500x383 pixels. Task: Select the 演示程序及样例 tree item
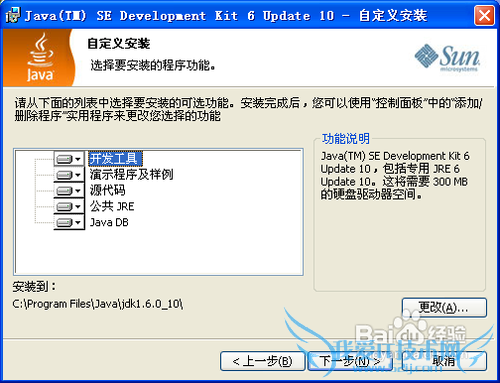[131, 174]
